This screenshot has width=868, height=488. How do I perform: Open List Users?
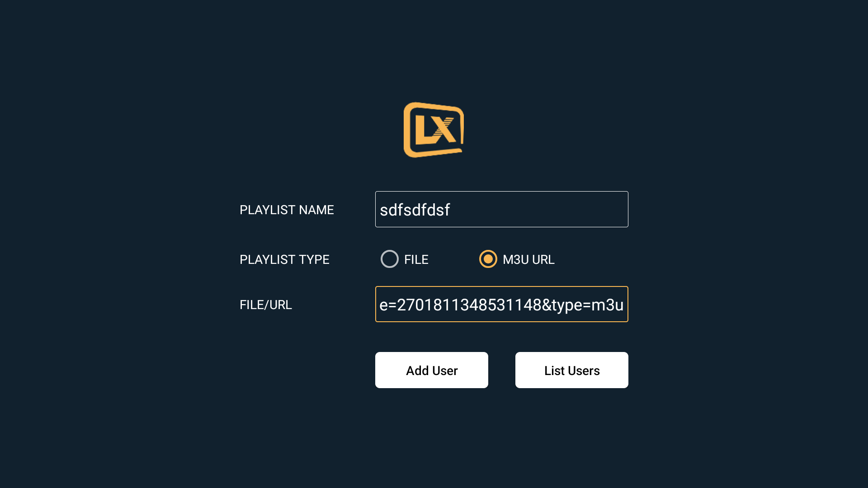click(x=572, y=370)
